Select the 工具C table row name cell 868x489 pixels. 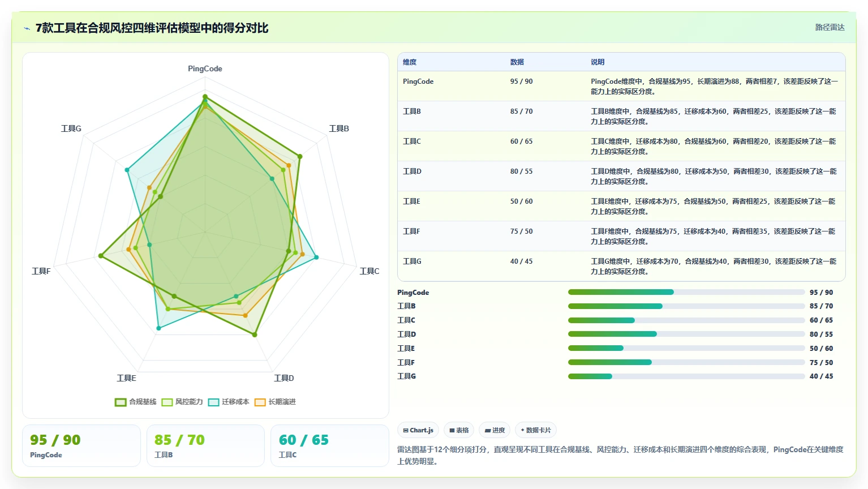coord(412,141)
